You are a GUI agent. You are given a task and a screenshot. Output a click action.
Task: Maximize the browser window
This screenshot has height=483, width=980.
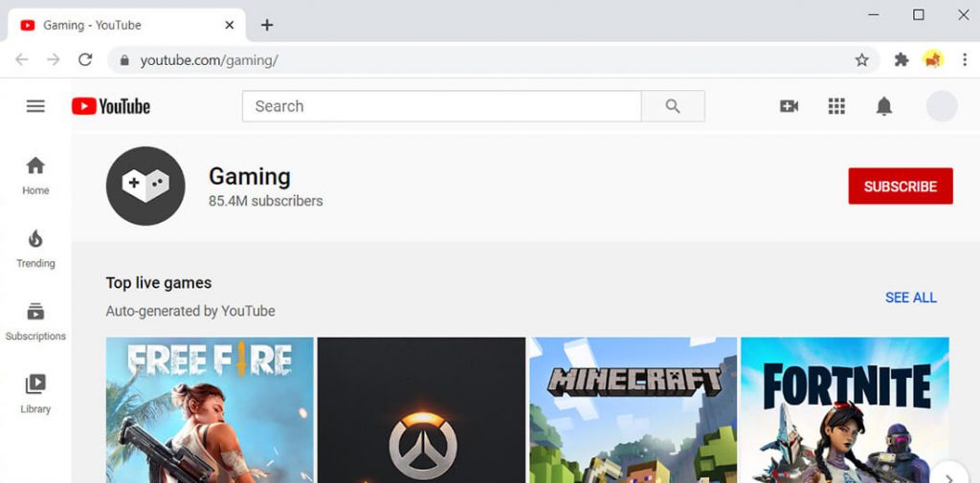coord(918,15)
